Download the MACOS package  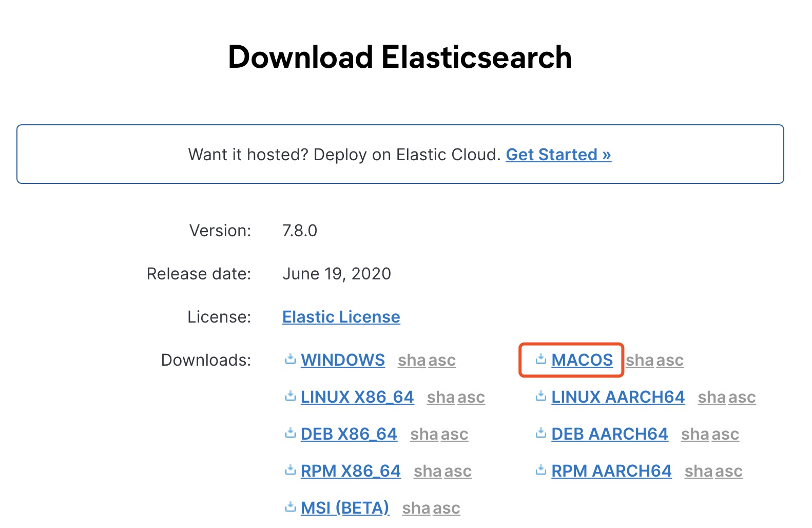click(582, 360)
